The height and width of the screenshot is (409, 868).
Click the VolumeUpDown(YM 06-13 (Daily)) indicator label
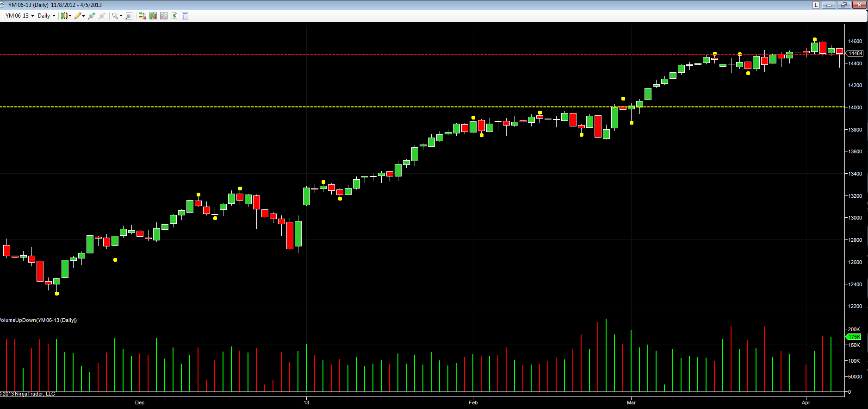pos(38,320)
